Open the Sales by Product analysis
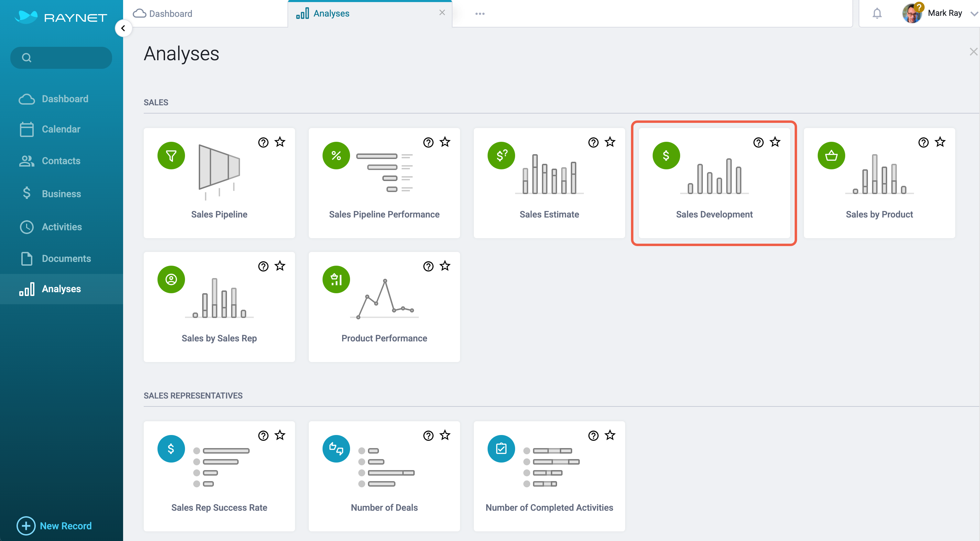 pos(880,183)
